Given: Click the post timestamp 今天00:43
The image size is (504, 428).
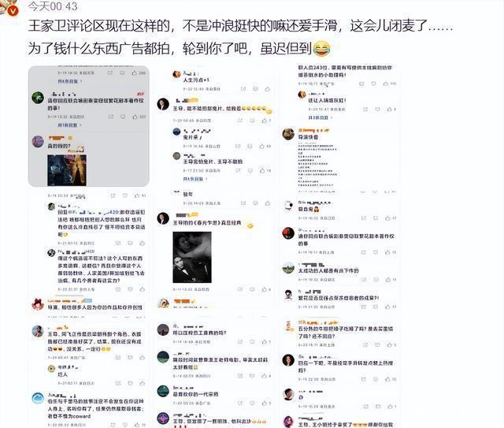Looking at the screenshot, I should pos(53,6).
